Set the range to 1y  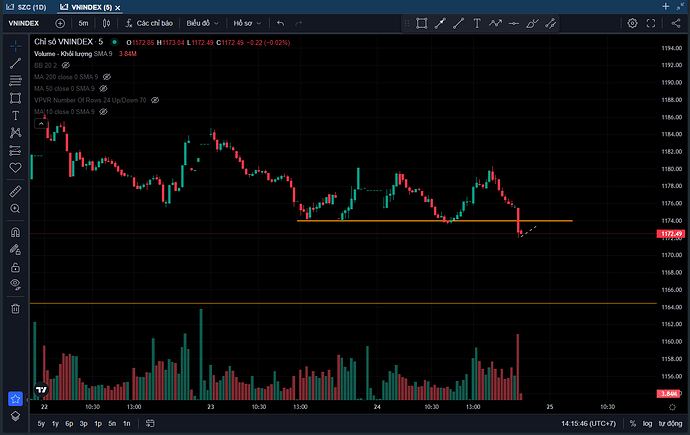click(55, 424)
